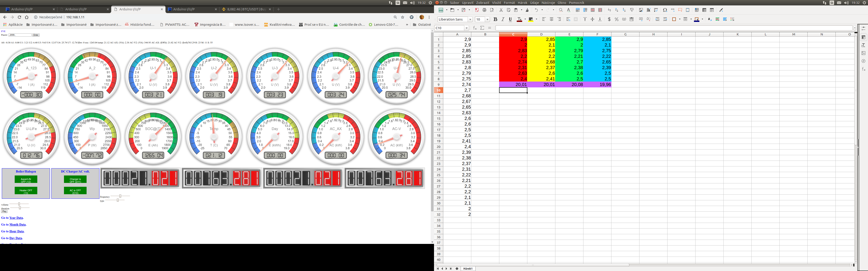Toggle the Axpert-IN OFF (12) switch
The height and width of the screenshot is (271, 868).
coord(26,180)
